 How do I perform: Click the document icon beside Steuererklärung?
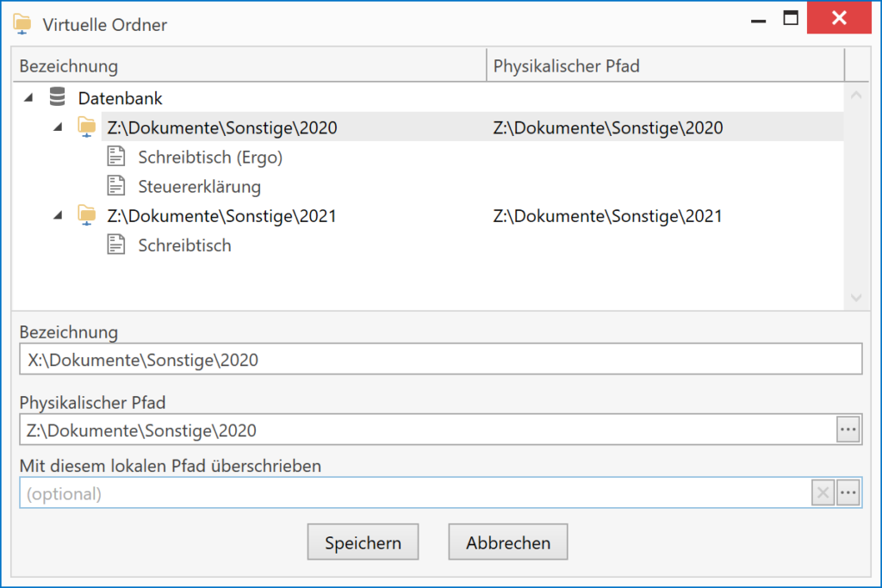pos(116,185)
